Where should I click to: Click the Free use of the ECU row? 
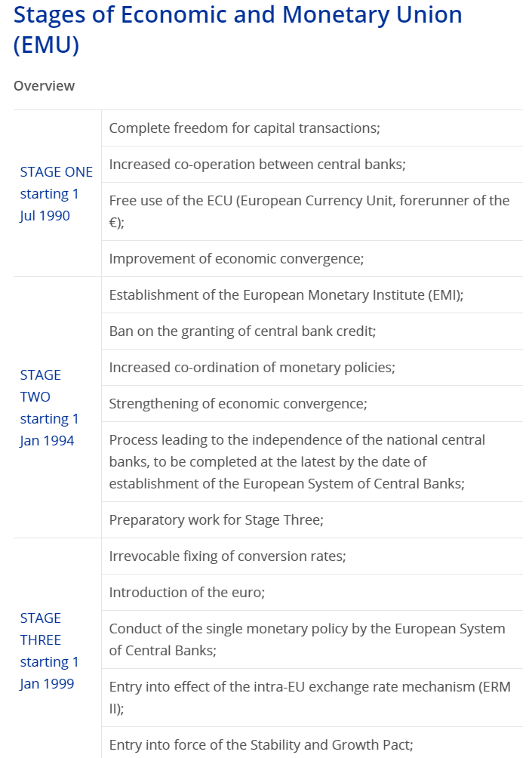click(309, 211)
